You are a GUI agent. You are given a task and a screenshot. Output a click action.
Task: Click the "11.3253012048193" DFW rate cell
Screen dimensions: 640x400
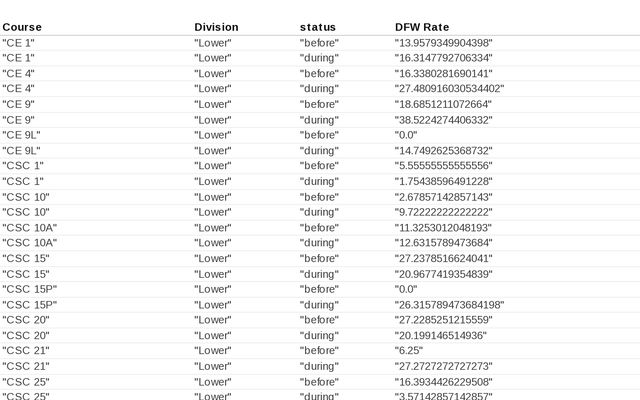coord(443,228)
